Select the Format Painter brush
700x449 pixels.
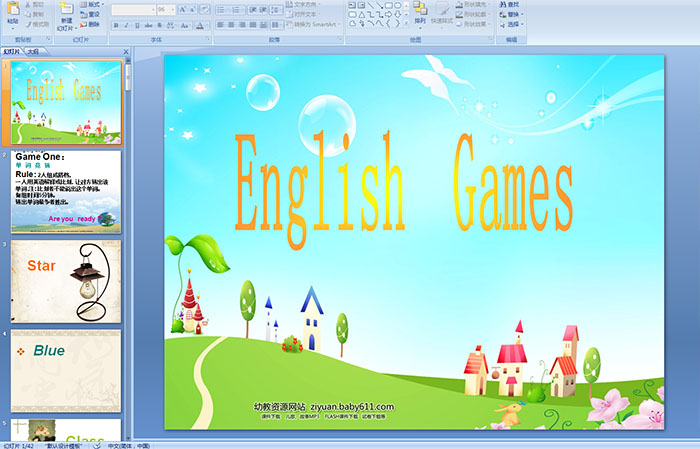(x=37, y=24)
